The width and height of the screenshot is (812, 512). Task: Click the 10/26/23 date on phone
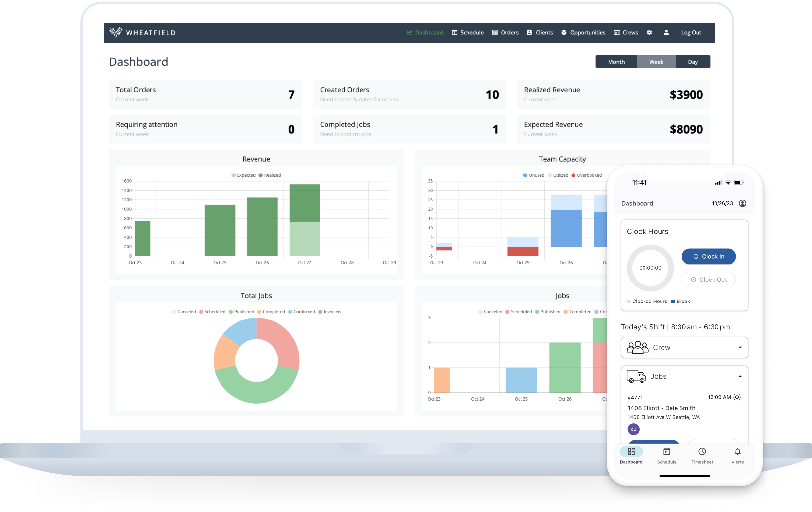point(722,203)
